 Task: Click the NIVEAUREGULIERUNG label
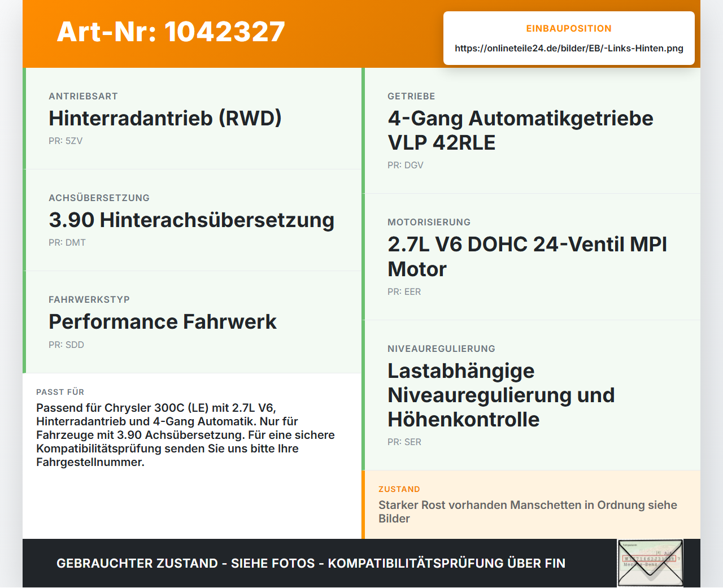point(441,349)
